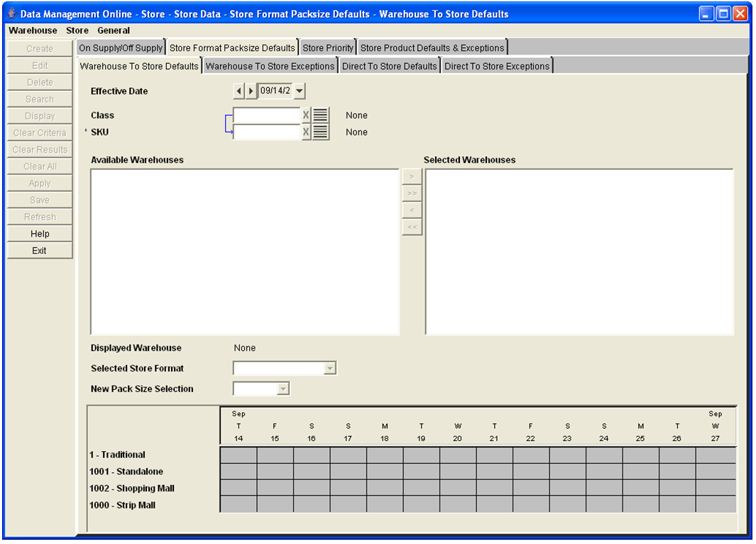This screenshot has height=544, width=756.
Task: Click the Clear All button
Action: point(40,167)
